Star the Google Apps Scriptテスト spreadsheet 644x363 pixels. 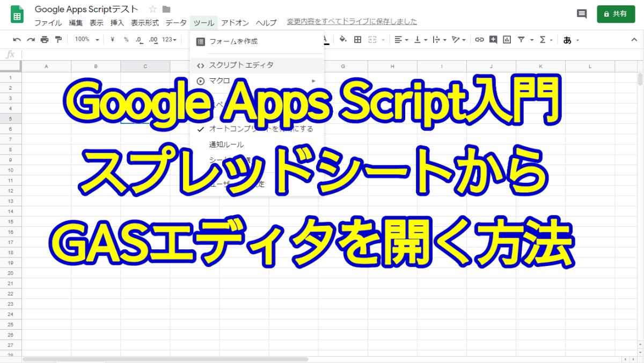coord(153,9)
